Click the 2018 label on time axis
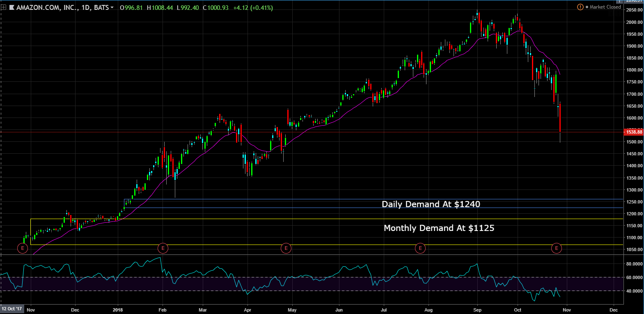This screenshot has height=314, width=644. click(118, 310)
